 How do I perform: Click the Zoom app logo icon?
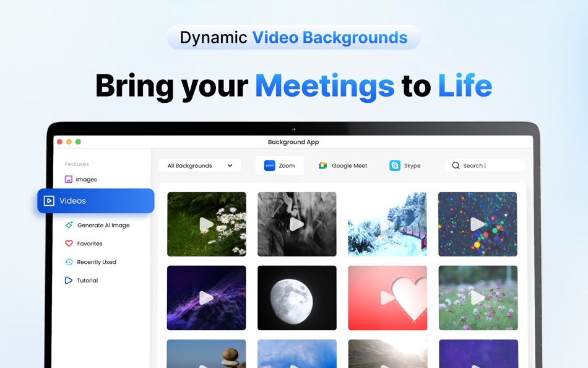[270, 165]
